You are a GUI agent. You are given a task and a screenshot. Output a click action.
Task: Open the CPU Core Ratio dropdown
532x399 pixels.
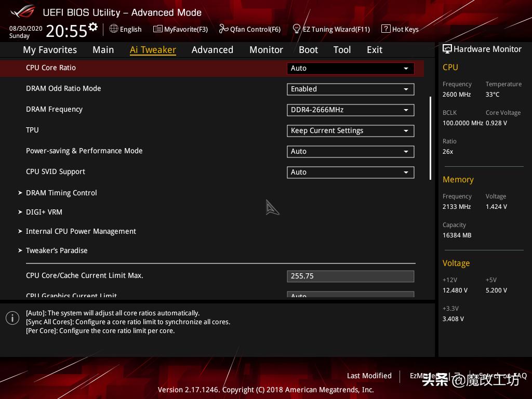coord(350,68)
